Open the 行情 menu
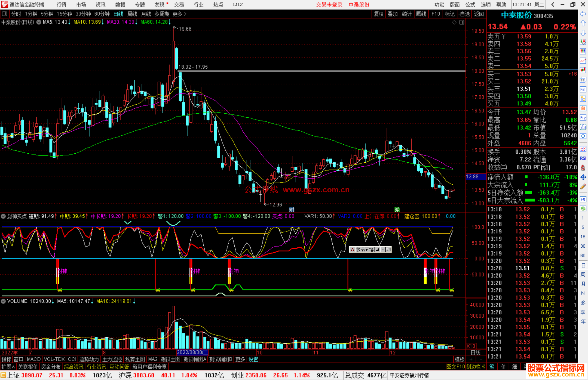Screen dimensions: 588x380 [x=61, y=5]
